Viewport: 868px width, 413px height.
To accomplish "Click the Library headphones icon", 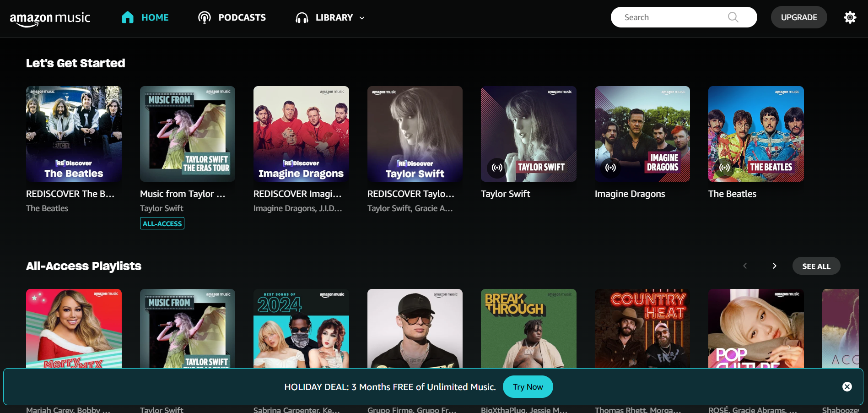I will (302, 18).
